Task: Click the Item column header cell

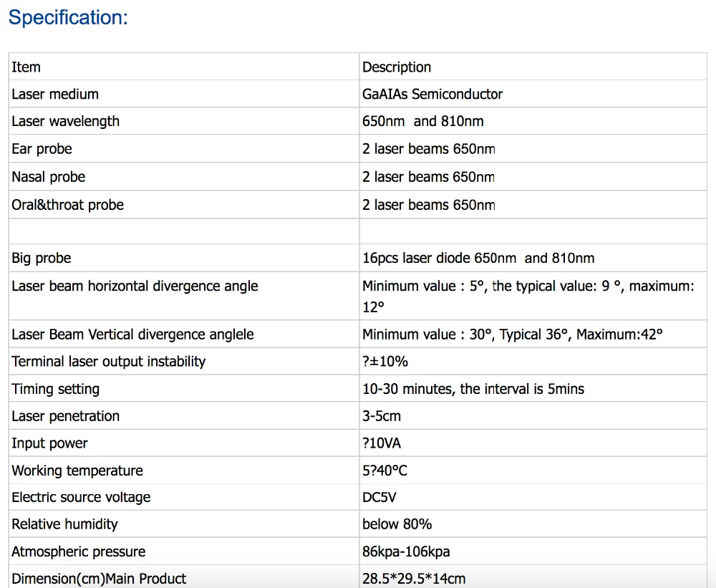Action: pyautogui.click(x=26, y=67)
